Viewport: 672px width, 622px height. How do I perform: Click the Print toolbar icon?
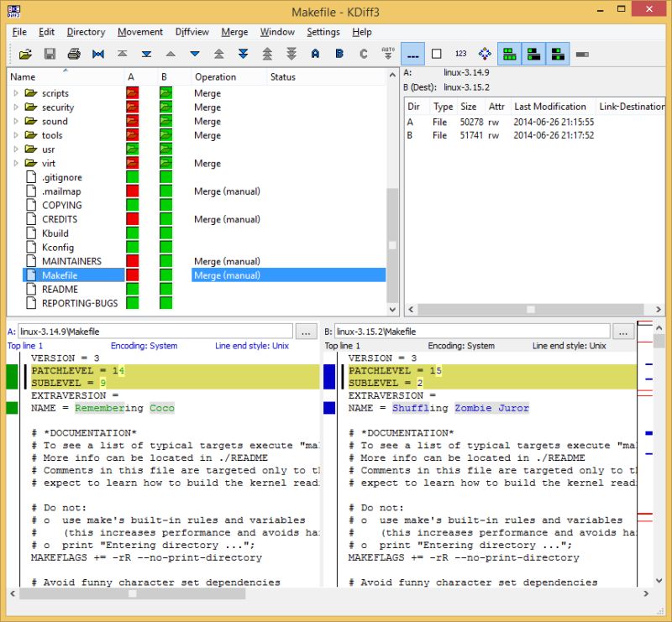coord(74,54)
